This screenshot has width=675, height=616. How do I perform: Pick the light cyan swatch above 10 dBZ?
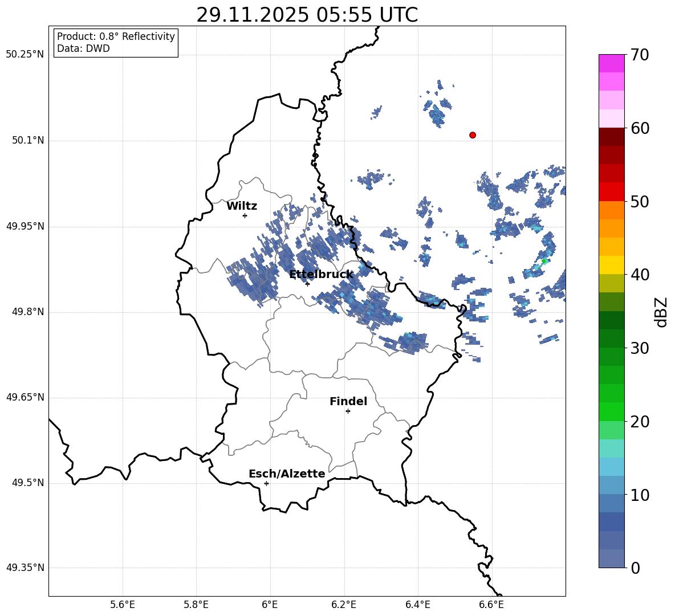pos(611,467)
